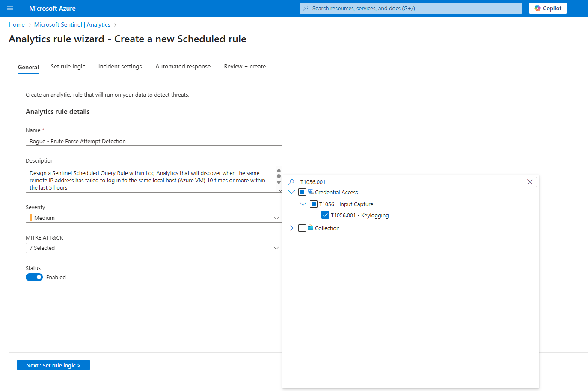Open the Azure portal hamburger menu
Viewport: 588px width, 391px height.
coord(10,8)
